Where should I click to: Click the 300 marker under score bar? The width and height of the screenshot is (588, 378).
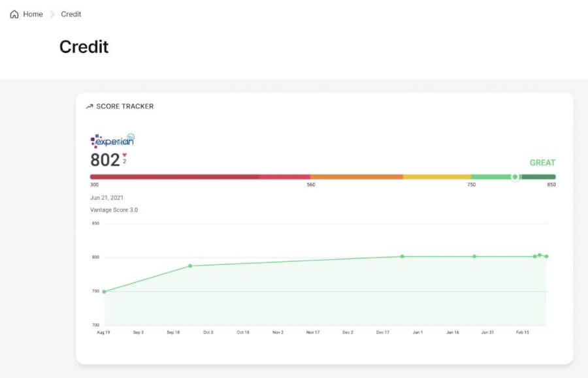point(95,185)
